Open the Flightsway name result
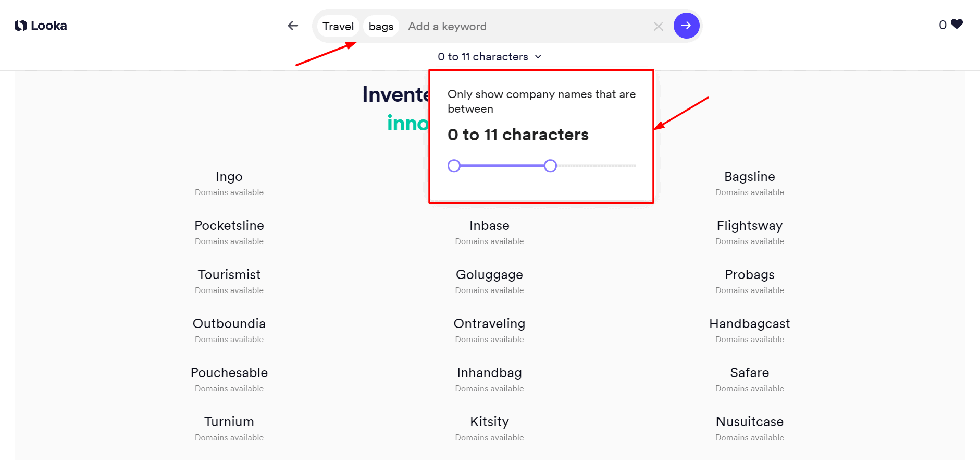 tap(749, 226)
